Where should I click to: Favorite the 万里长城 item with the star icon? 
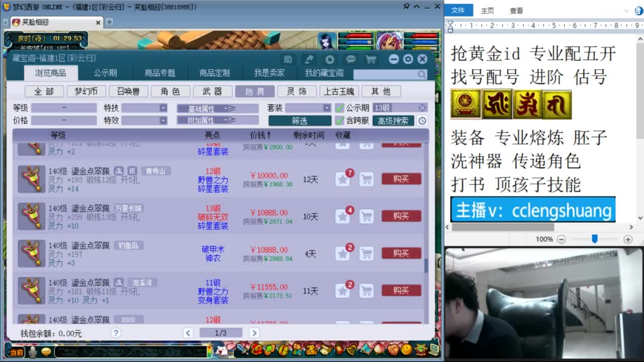343,217
